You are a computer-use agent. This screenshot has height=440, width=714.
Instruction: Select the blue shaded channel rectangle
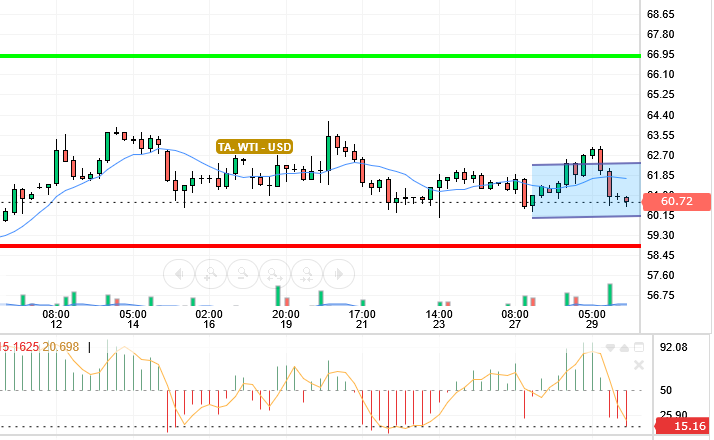point(586,190)
